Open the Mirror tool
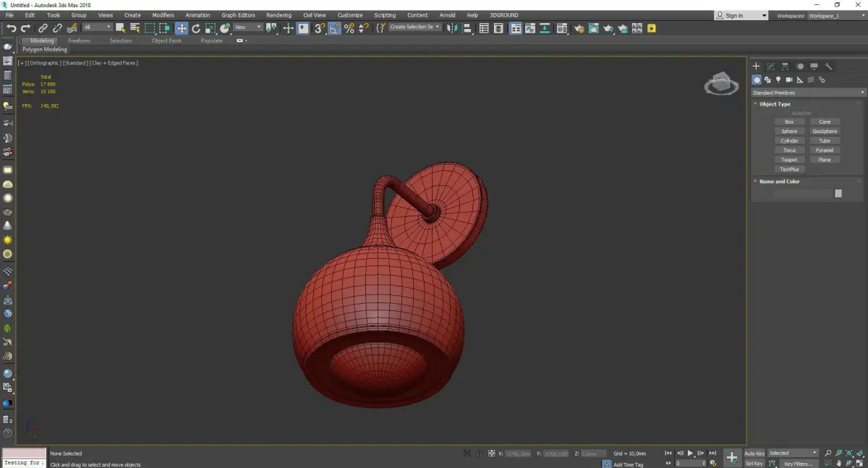868x468 pixels. click(x=452, y=28)
